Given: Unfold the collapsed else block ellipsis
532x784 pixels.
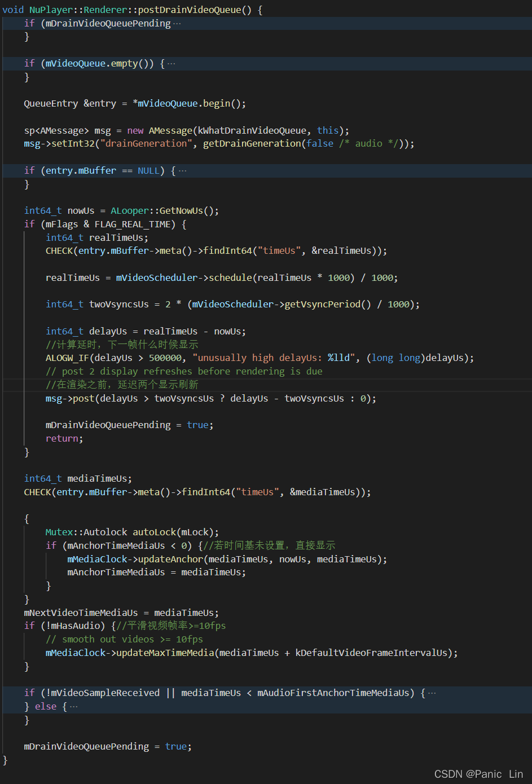Looking at the screenshot, I should [x=73, y=707].
